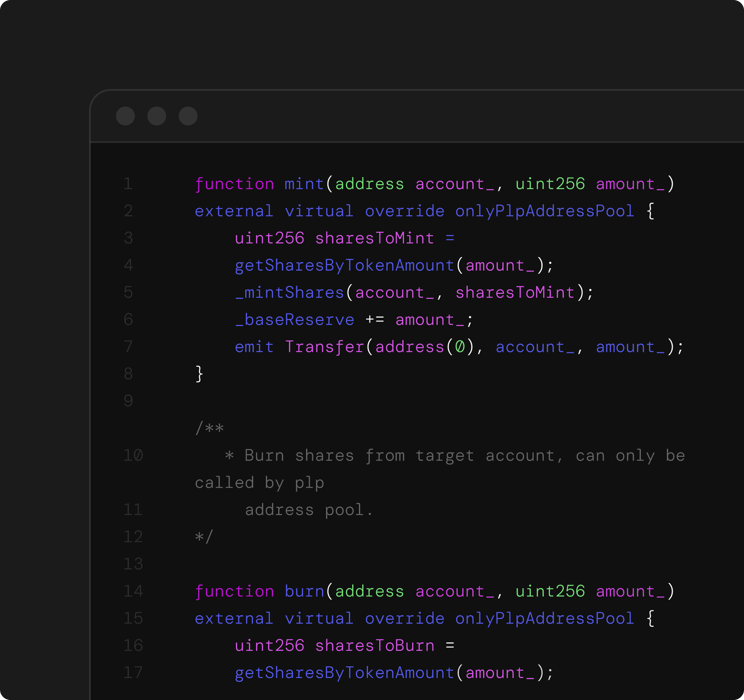Image resolution: width=744 pixels, height=700 pixels.
Task: Click line number 8 in the gutter
Action: pyautogui.click(x=128, y=373)
